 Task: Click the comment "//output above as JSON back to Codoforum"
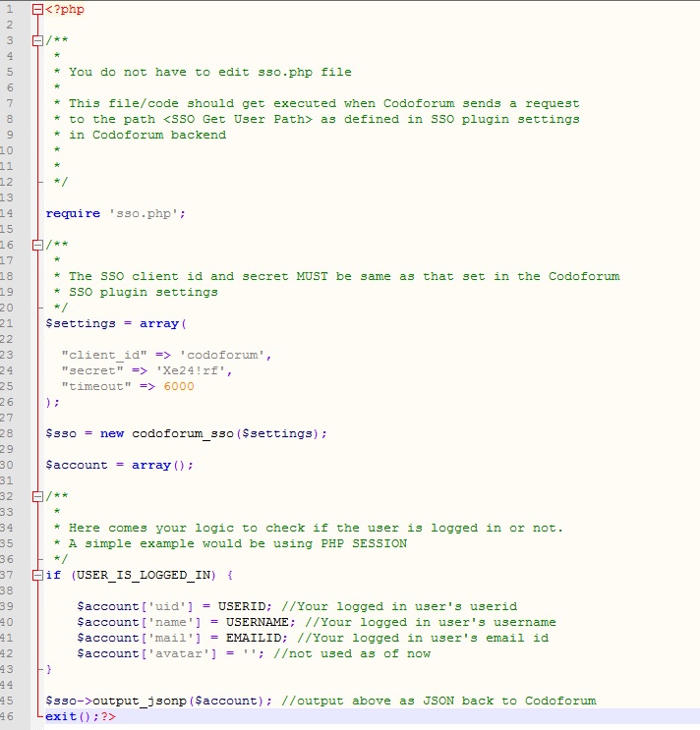pos(438,702)
